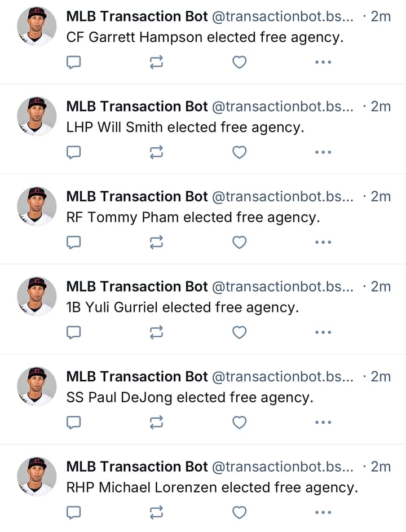This screenshot has height=532, width=406.
Task: Repost the Garrett Hampson announcement
Action: coord(156,62)
